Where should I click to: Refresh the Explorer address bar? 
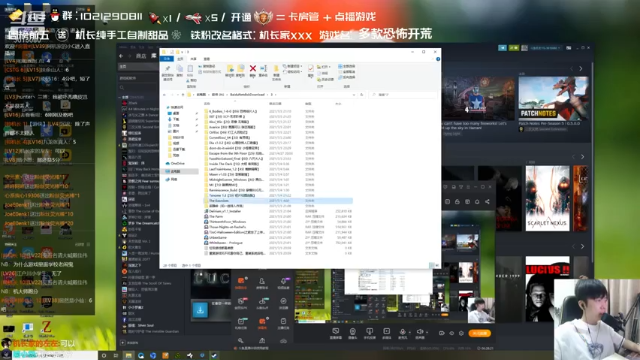pos(362,95)
